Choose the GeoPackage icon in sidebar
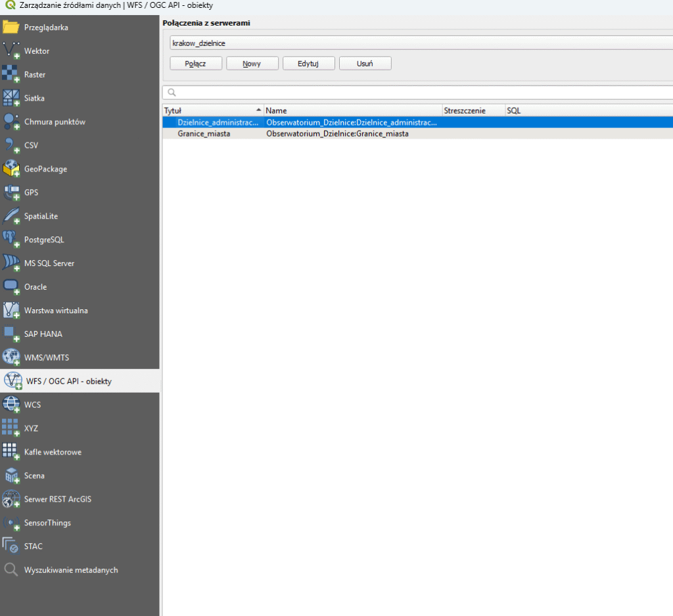Image resolution: width=673 pixels, height=616 pixels. coord(11,169)
